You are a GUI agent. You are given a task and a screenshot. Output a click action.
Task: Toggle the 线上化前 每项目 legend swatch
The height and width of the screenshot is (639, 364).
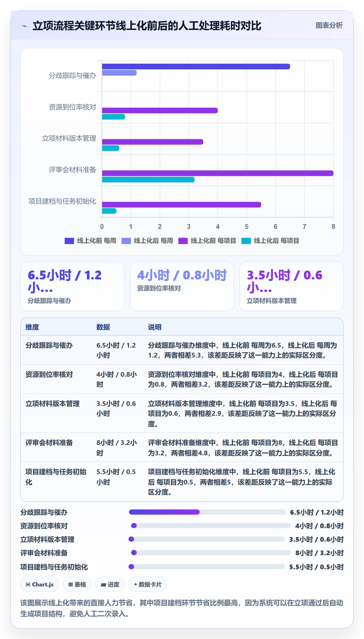coord(183,241)
